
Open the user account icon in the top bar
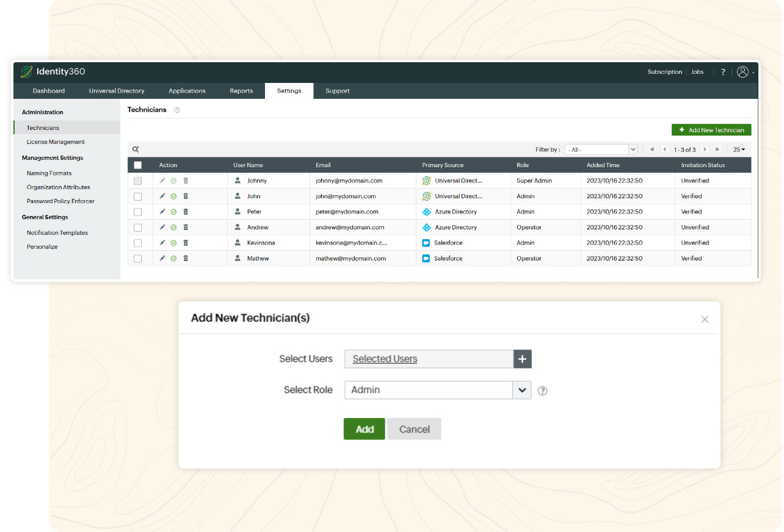point(742,72)
